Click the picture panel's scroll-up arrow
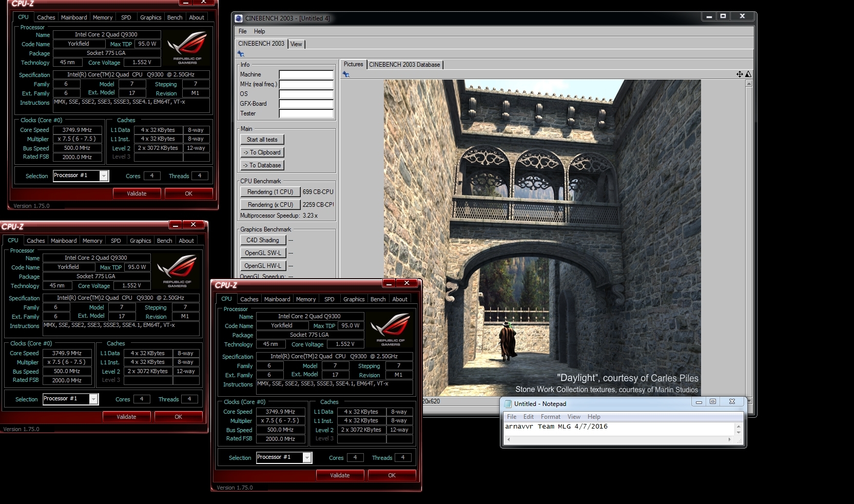The image size is (854, 504). [x=749, y=83]
